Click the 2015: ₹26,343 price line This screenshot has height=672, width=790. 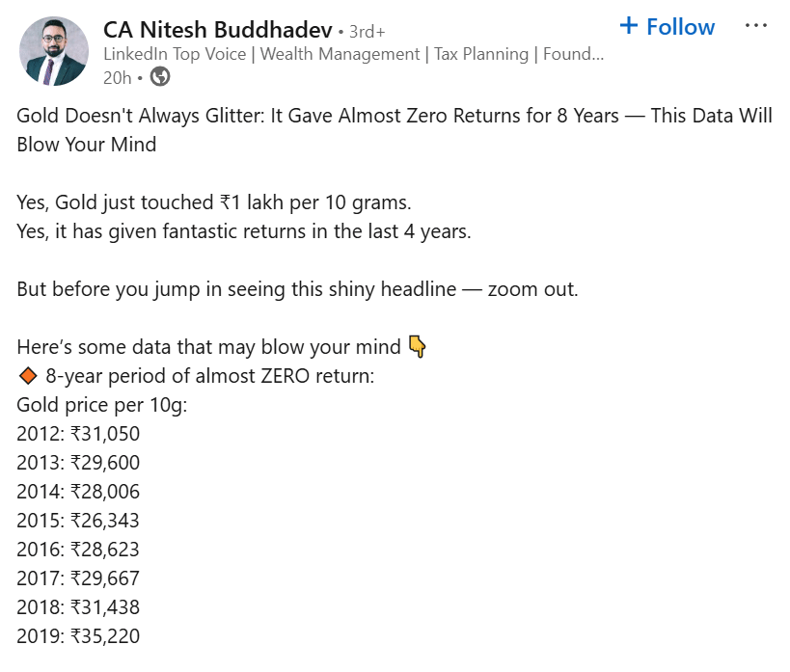[78, 521]
